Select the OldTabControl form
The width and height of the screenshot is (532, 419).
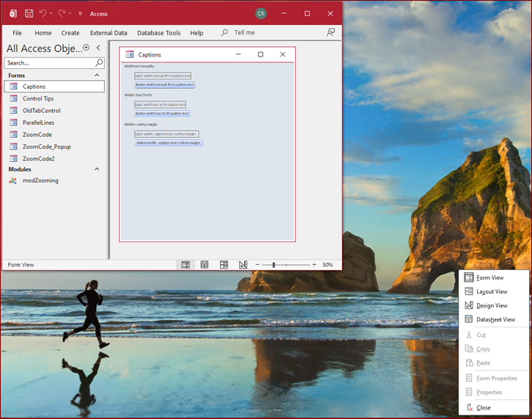[x=54, y=111]
